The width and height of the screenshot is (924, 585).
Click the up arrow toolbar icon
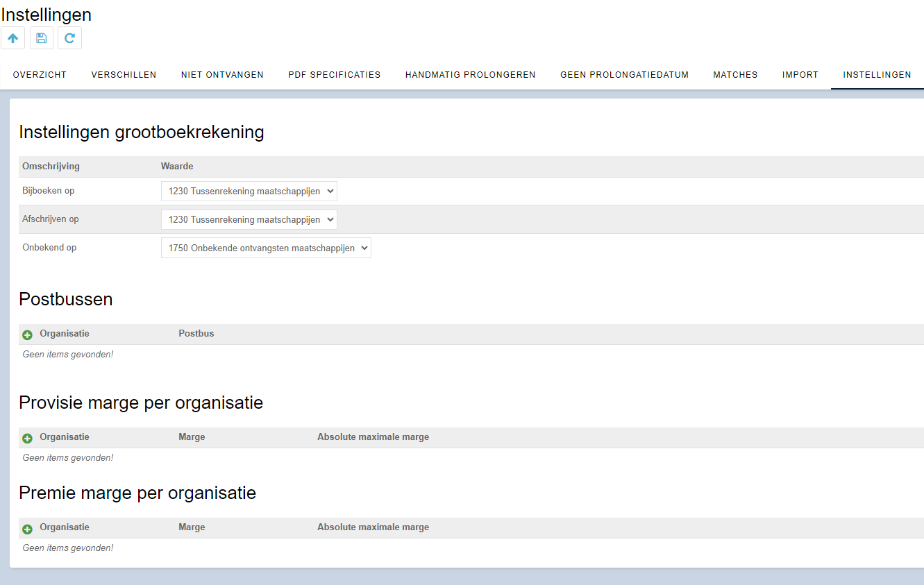coord(12,38)
